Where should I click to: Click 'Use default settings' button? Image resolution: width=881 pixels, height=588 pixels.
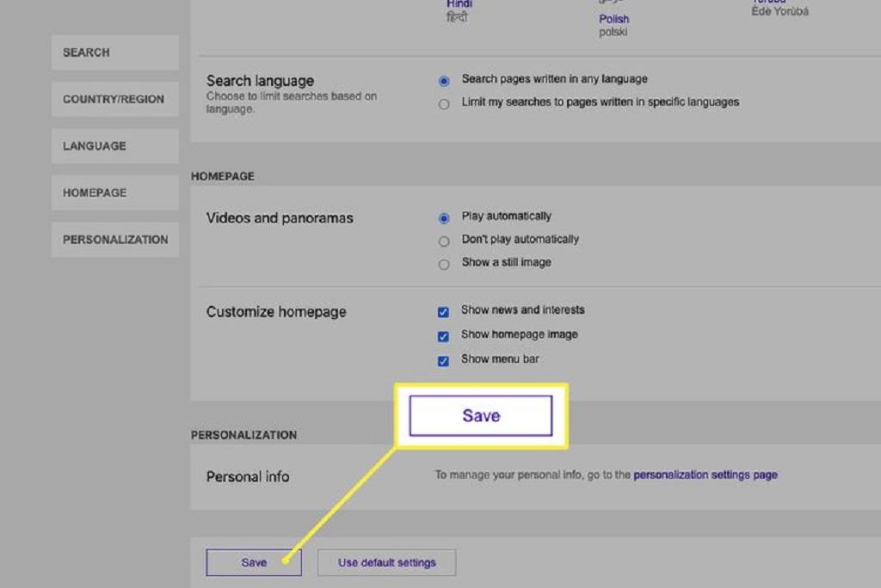tap(386, 563)
